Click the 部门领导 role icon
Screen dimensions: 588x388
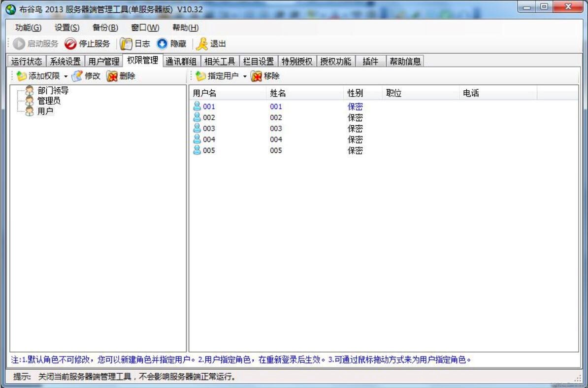pos(29,90)
